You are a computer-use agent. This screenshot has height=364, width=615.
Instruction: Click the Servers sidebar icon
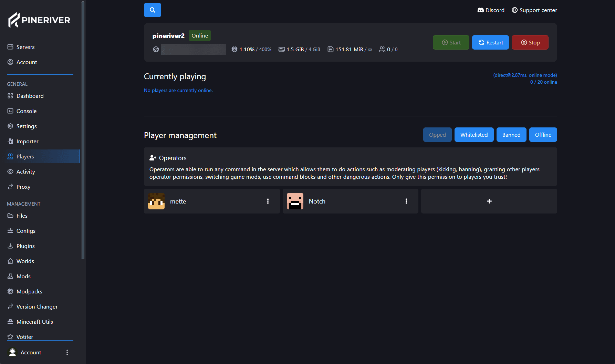pos(10,47)
